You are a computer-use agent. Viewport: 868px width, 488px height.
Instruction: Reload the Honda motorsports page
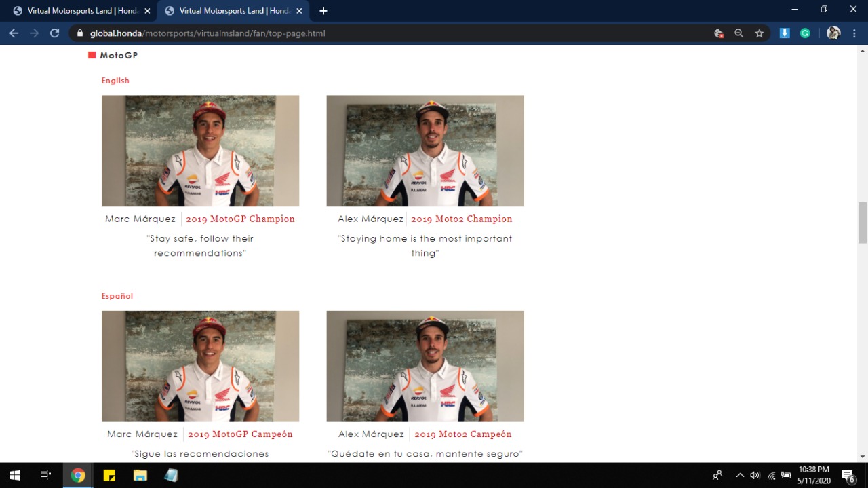click(x=55, y=33)
